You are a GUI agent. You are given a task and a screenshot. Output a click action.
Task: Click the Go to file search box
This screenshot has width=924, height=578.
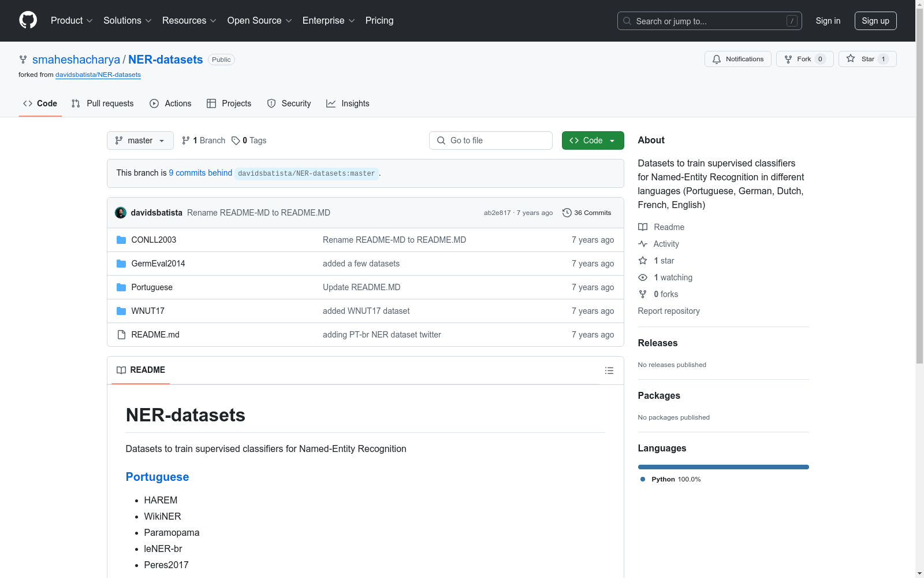click(x=491, y=140)
